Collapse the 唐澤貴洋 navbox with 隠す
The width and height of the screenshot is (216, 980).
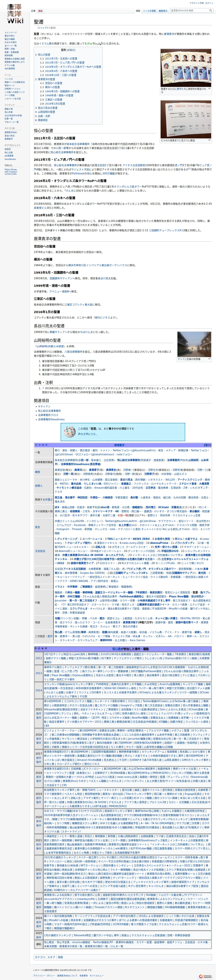(x=208, y=445)
